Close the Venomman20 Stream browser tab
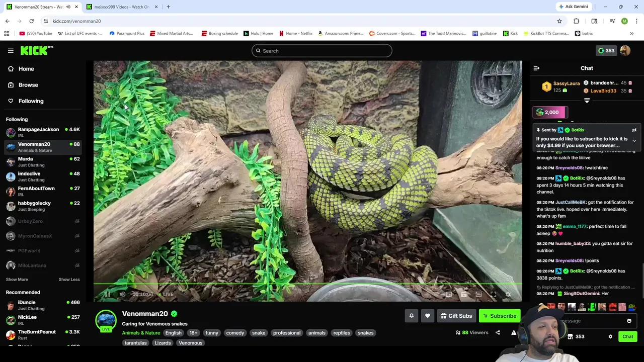This screenshot has height=362, width=644. tap(76, 7)
